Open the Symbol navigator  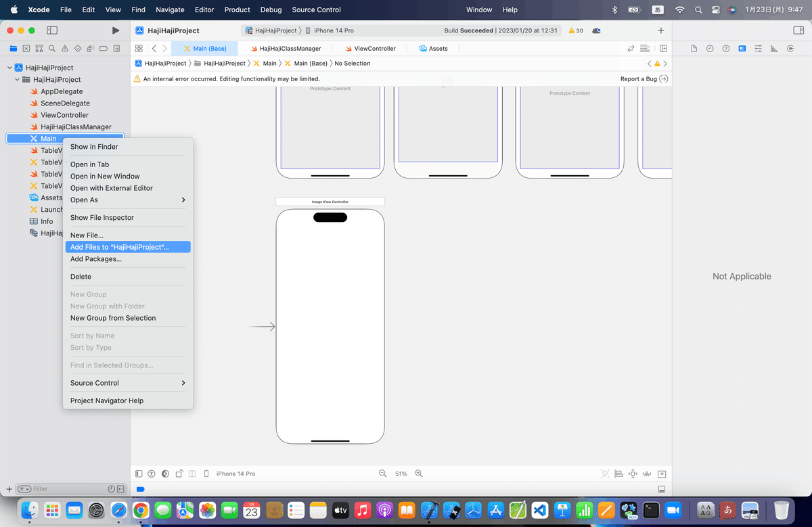(39, 49)
